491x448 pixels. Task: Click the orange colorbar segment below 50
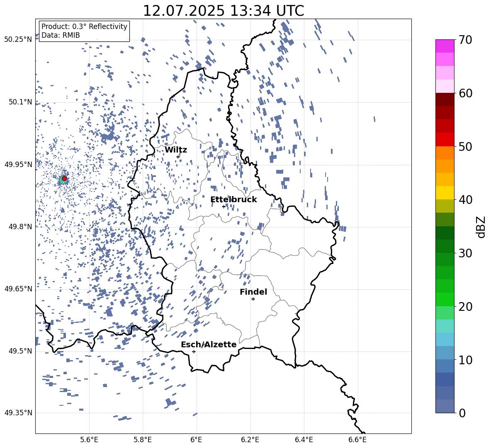(445, 153)
